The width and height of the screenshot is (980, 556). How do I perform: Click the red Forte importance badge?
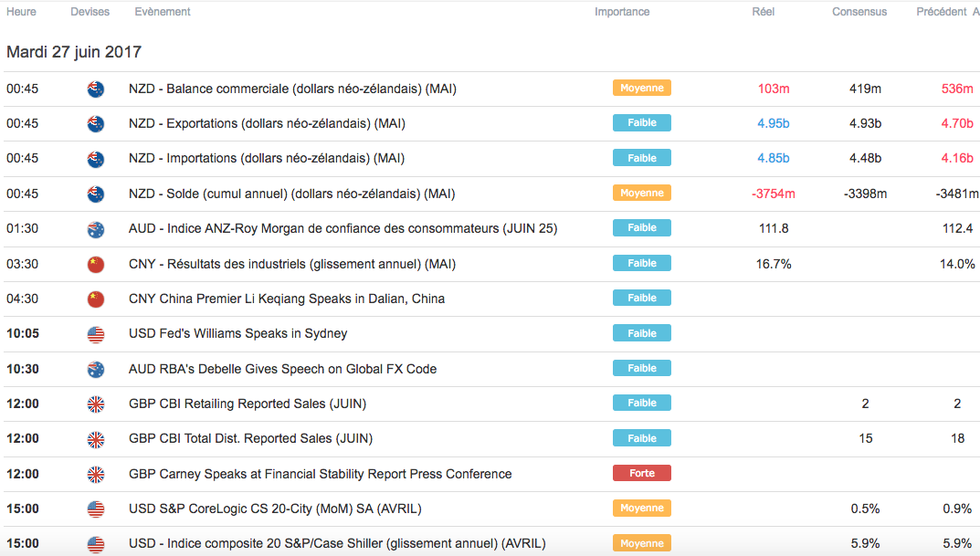coord(641,473)
